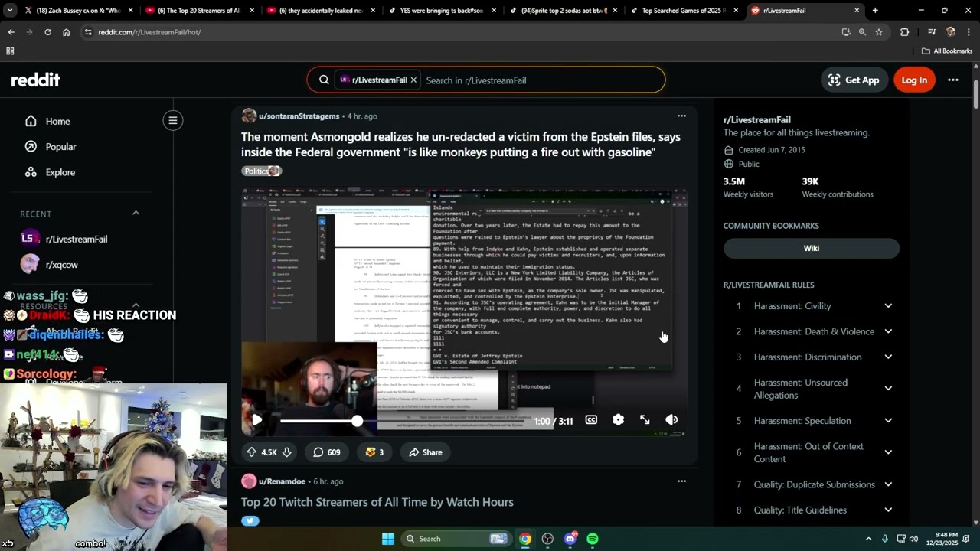
Task: Open Discord from the taskbar
Action: click(x=570, y=539)
